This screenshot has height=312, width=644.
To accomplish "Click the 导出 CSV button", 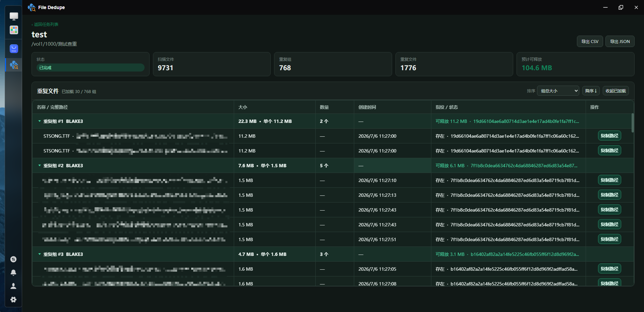I will (590, 42).
